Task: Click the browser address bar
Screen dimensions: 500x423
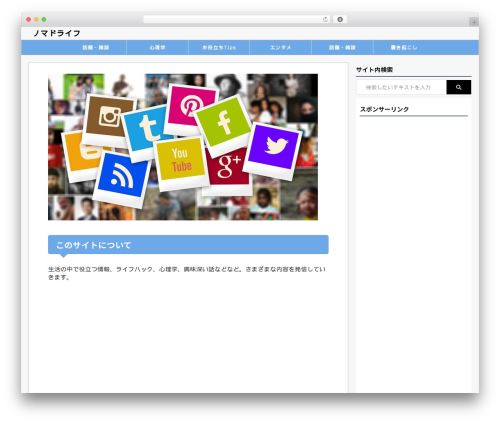Action: point(237,19)
